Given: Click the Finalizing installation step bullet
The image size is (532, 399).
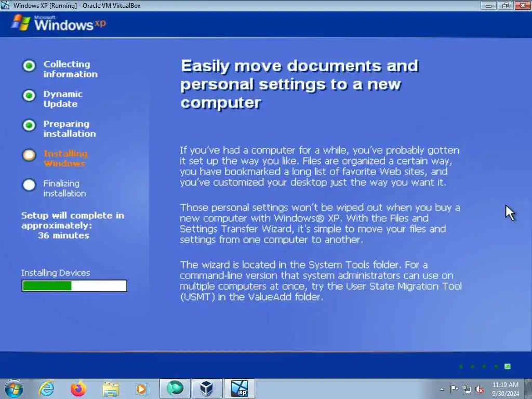Looking at the screenshot, I should click(29, 185).
